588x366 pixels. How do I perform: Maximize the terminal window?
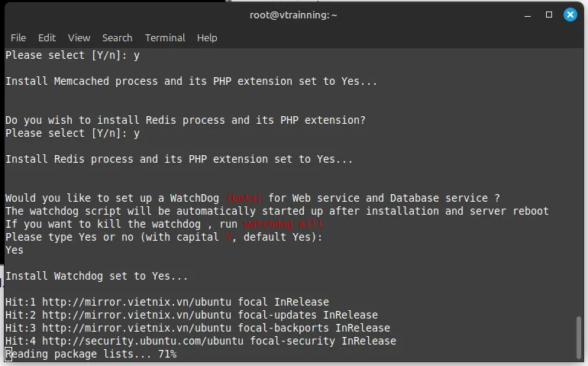[548, 15]
